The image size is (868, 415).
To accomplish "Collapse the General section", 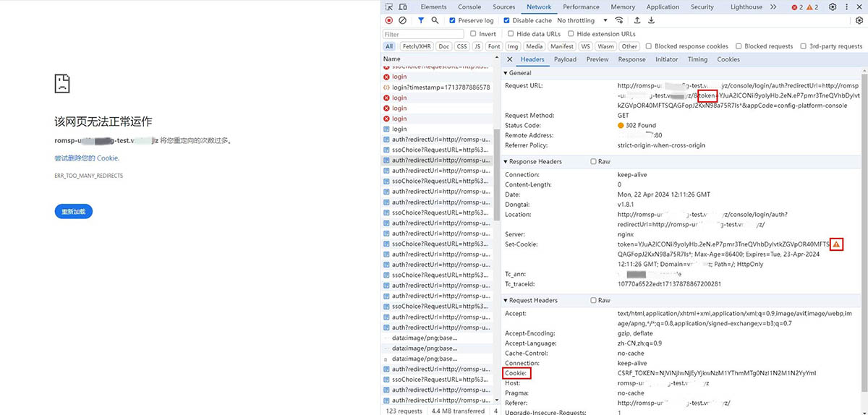I will click(506, 73).
